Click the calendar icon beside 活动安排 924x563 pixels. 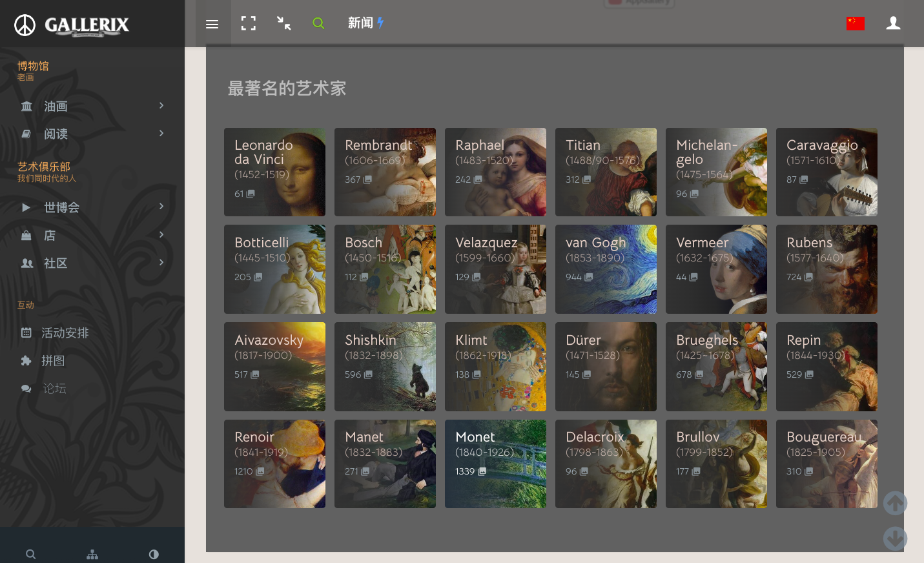click(x=26, y=333)
